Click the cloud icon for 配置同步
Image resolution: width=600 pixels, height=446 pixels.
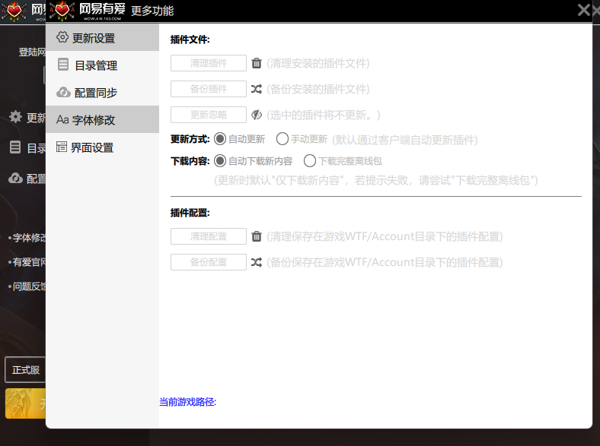(x=63, y=92)
